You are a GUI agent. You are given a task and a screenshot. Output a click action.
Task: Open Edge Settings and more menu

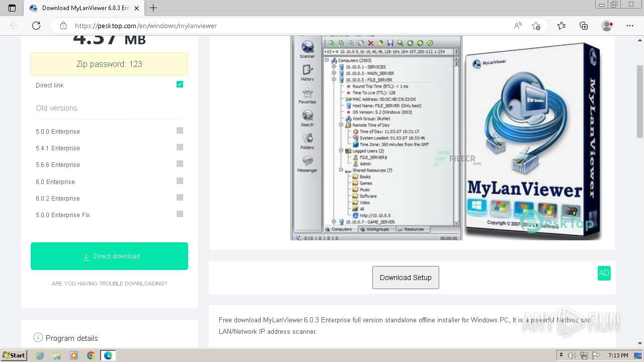(630, 26)
